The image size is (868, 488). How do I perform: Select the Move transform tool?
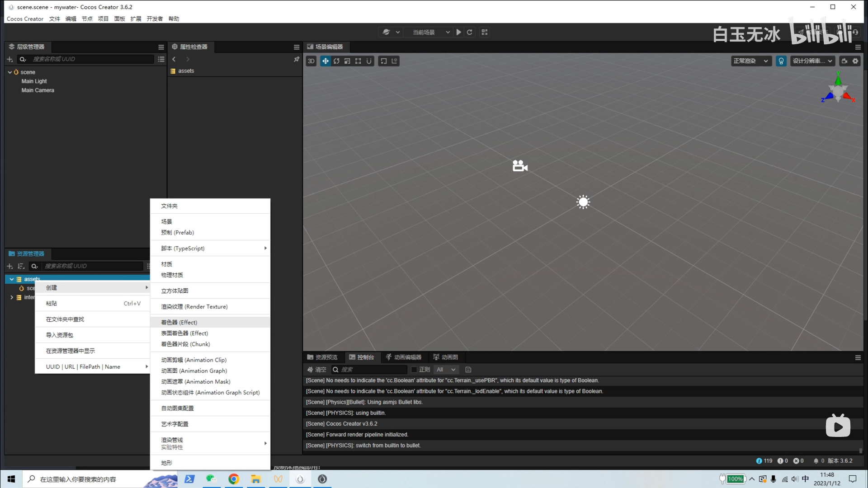coord(325,61)
